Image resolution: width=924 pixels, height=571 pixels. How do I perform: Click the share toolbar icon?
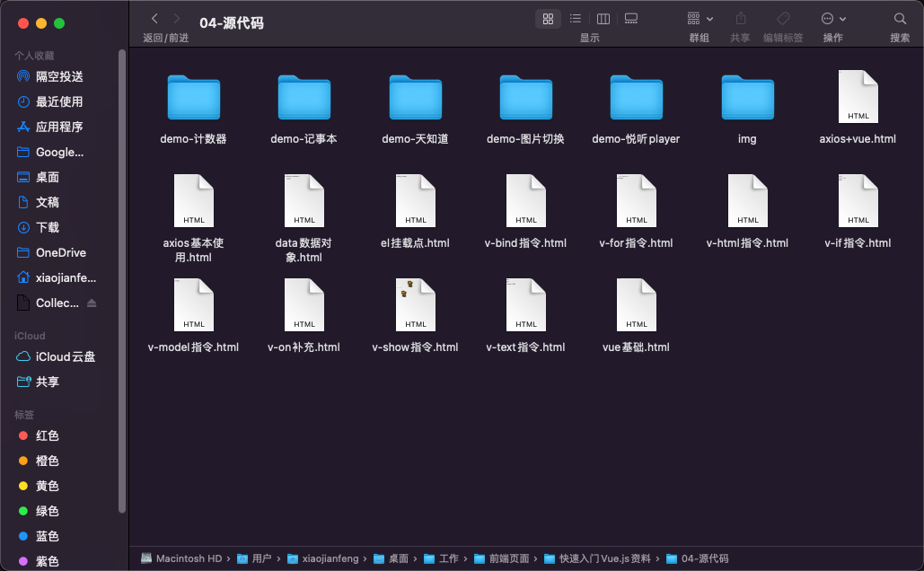[741, 19]
